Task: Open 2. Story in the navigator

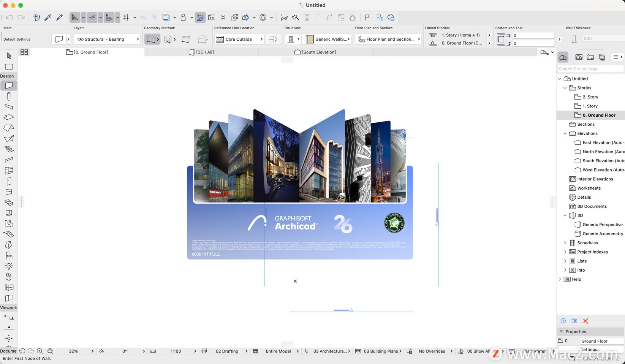Action: tap(590, 97)
